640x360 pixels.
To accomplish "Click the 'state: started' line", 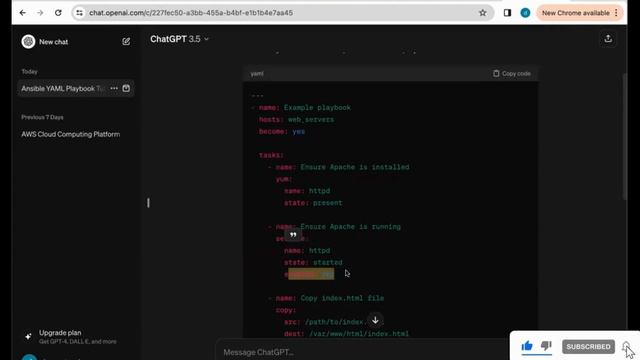I will tap(313, 262).
